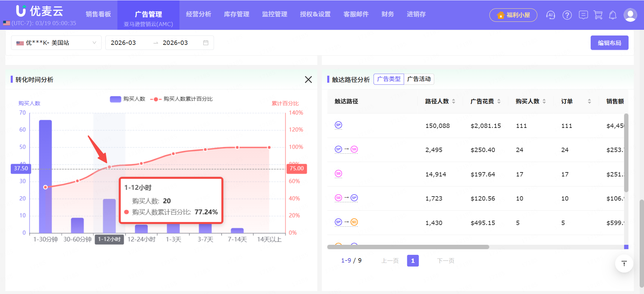Click the calendar icon in date range

[206, 43]
